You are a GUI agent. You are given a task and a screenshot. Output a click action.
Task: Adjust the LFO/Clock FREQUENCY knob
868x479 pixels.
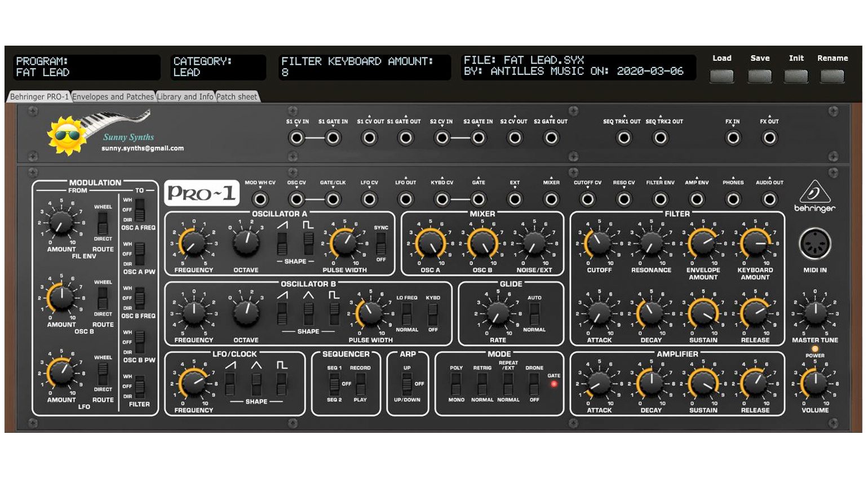click(x=193, y=383)
